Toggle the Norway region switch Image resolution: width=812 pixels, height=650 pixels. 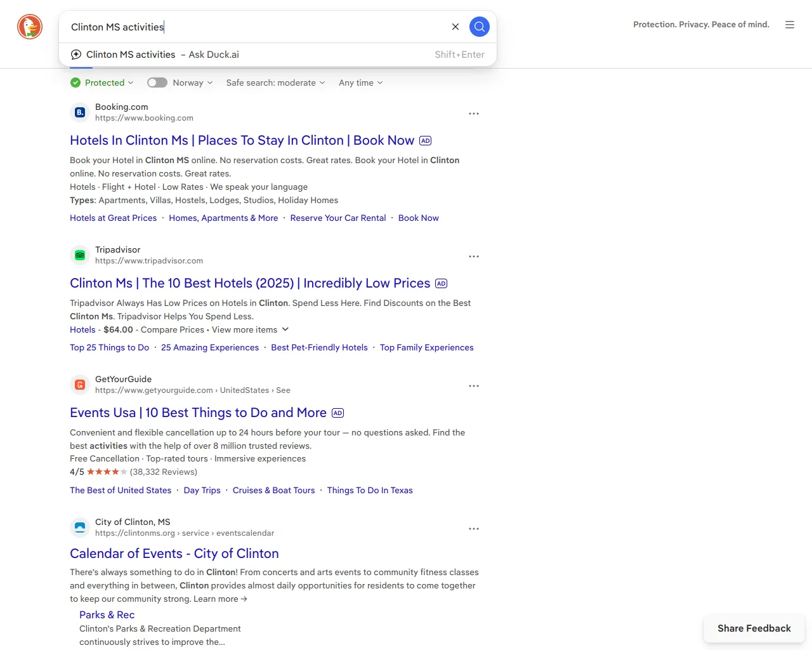pos(157,83)
